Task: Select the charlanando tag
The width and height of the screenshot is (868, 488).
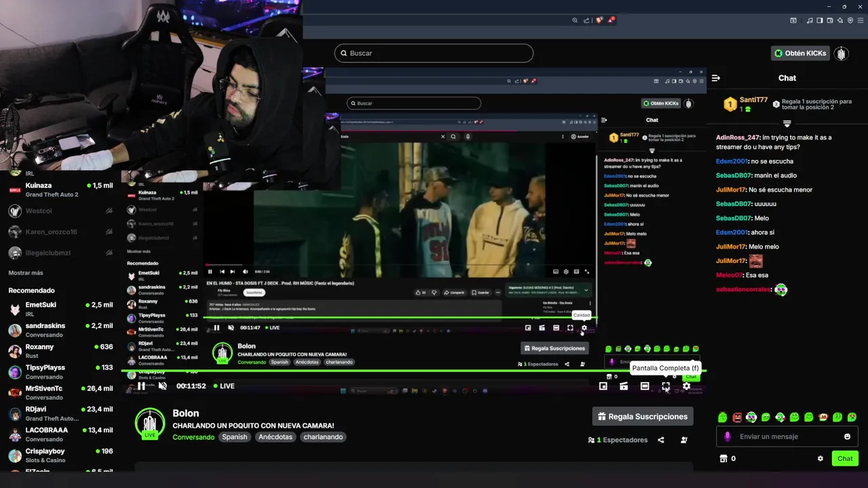Action: (323, 437)
